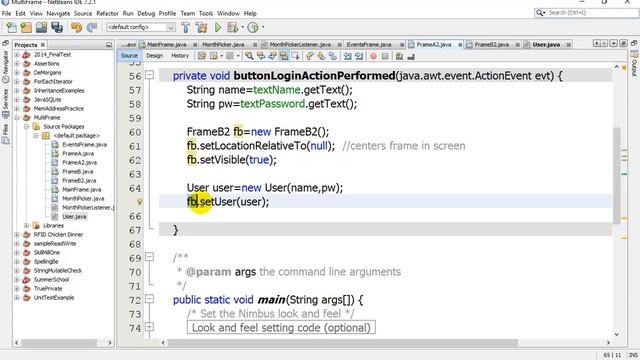The width and height of the screenshot is (640, 360).
Task: Open the File menu
Action: pyautogui.click(x=7, y=13)
